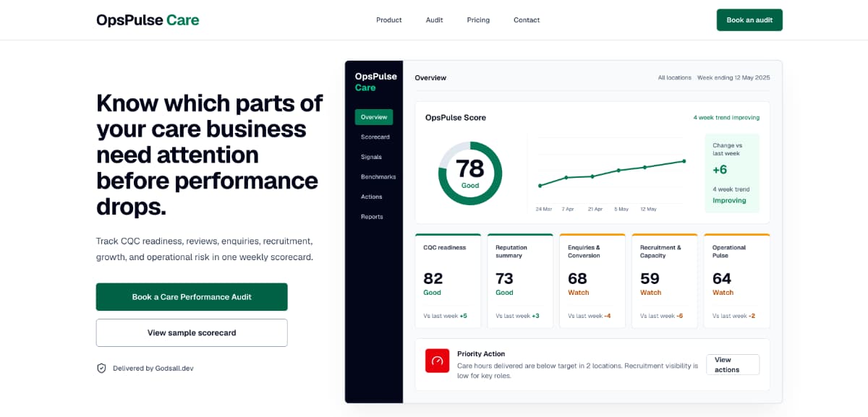Click the OpsPulse Care logo in dashboard sidebar
The image size is (868, 417).
(x=375, y=82)
